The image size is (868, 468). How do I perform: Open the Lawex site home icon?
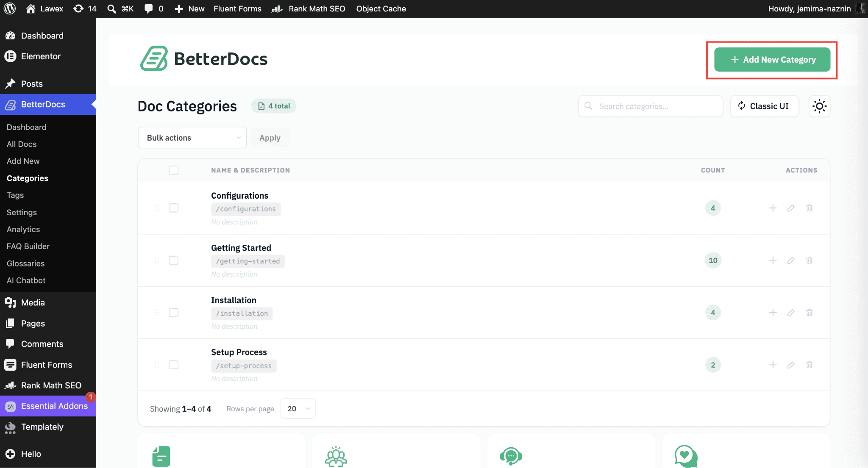click(31, 8)
